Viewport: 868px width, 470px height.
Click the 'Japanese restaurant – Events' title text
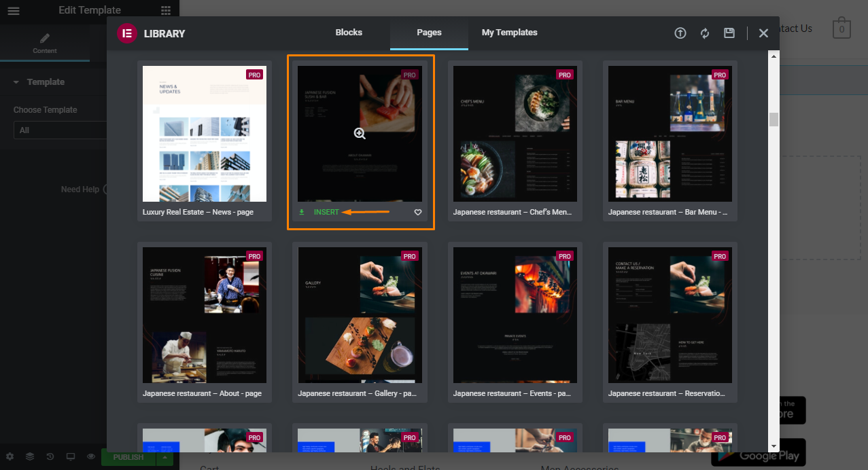tap(513, 394)
